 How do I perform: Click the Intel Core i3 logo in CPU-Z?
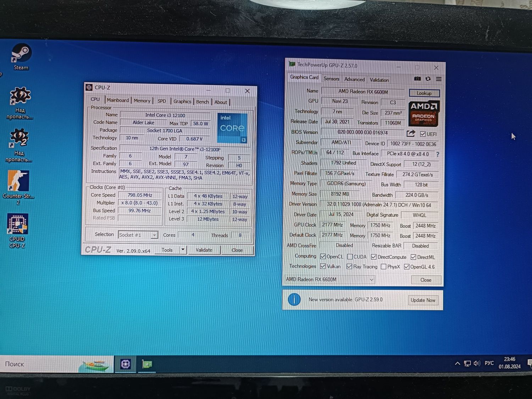coord(232,128)
